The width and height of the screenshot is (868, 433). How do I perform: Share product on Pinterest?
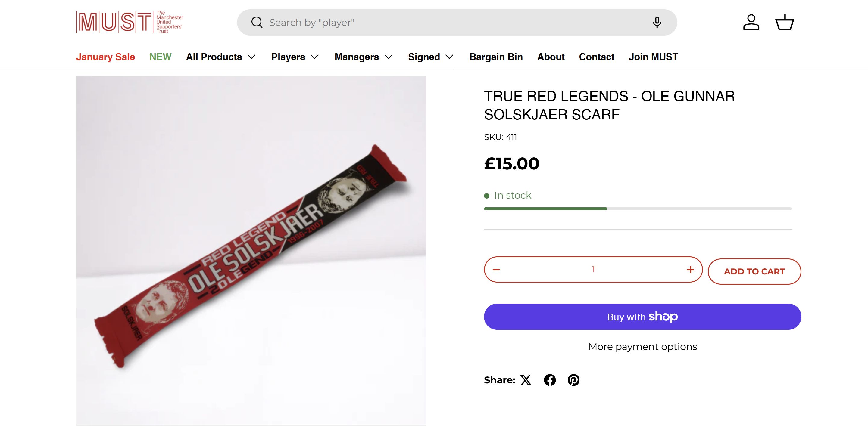coord(573,380)
